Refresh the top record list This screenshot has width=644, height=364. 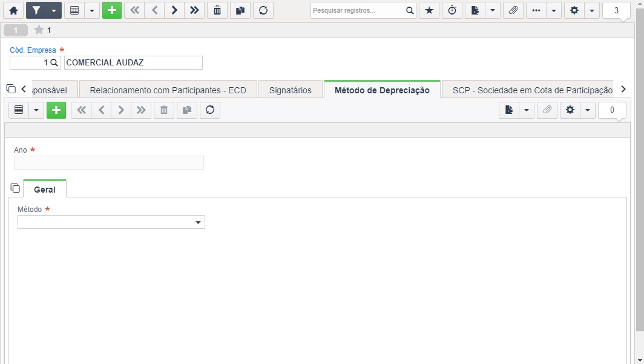coord(263,11)
